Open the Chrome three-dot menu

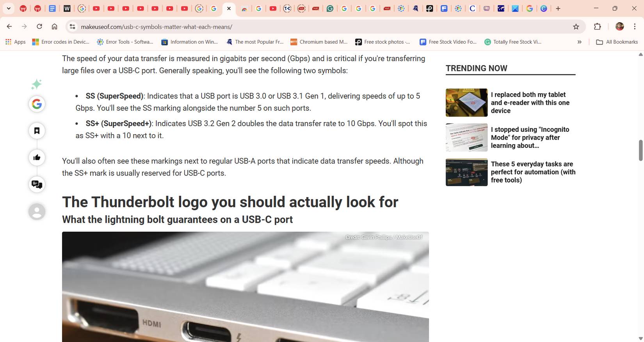pyautogui.click(x=635, y=27)
